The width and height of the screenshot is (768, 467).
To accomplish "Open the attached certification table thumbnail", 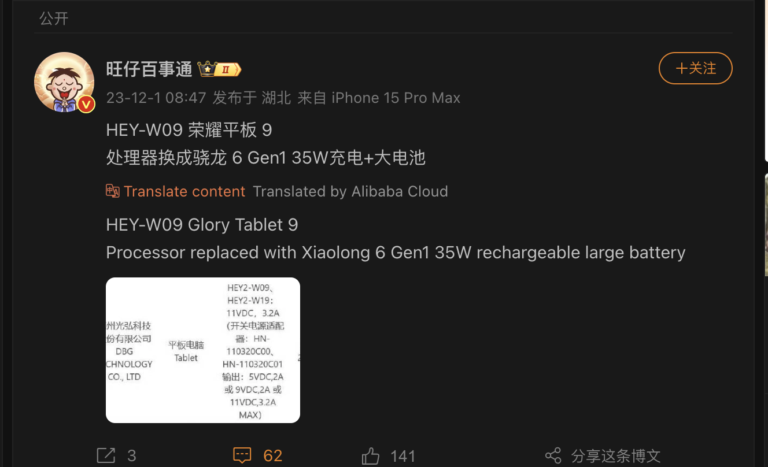I will pyautogui.click(x=203, y=350).
